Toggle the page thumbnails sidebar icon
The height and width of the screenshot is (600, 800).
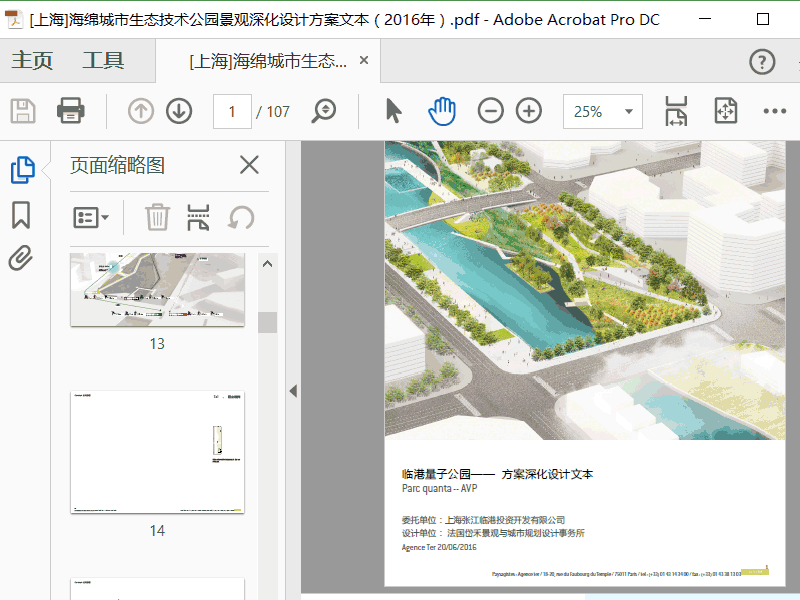(x=22, y=169)
